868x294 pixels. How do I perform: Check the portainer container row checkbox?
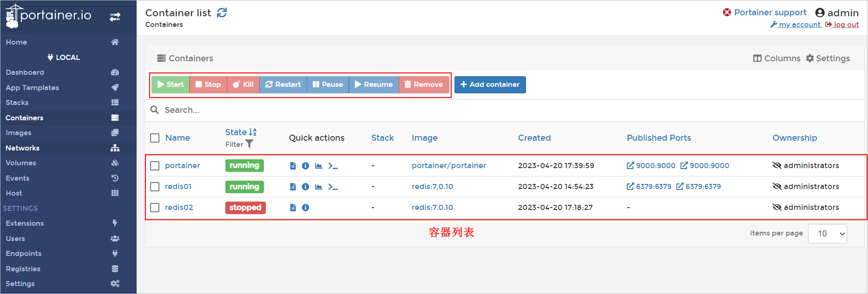(x=155, y=166)
